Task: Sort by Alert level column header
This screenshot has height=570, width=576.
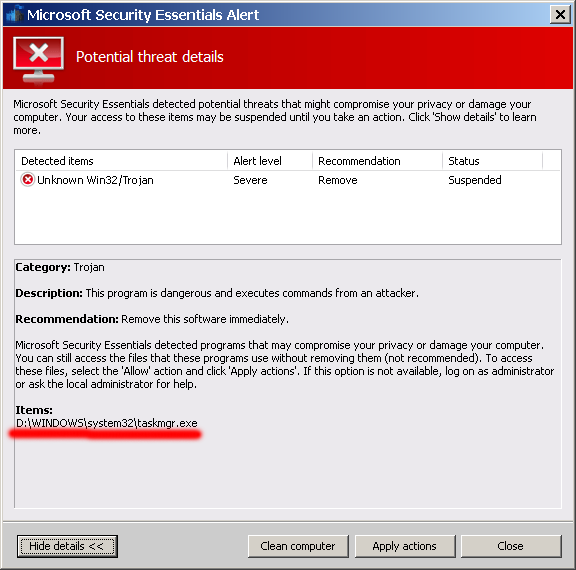Action: pyautogui.click(x=270, y=161)
